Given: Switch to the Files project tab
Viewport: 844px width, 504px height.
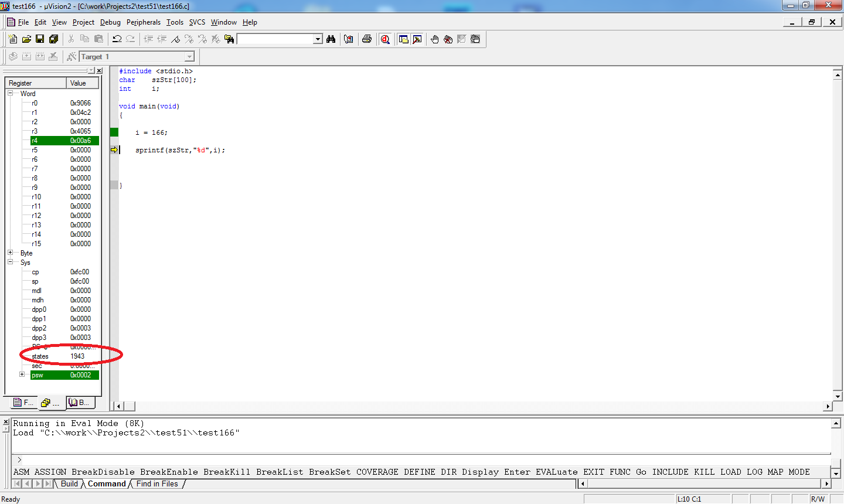Looking at the screenshot, I should click(23, 403).
